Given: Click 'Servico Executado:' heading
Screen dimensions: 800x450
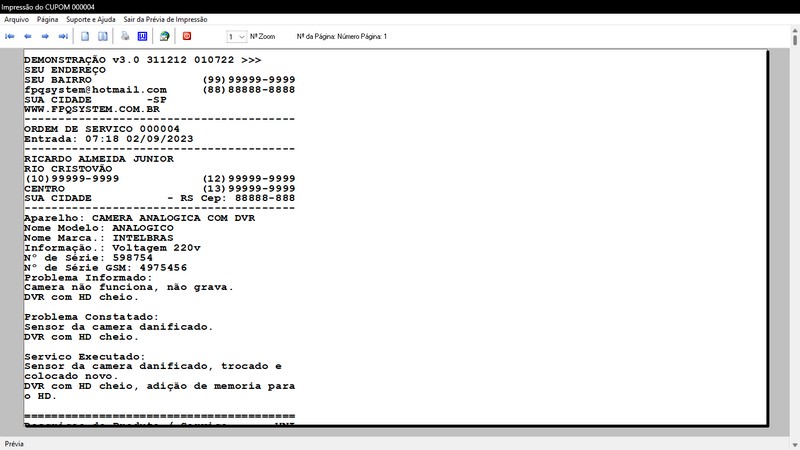Looking at the screenshot, I should point(85,357).
